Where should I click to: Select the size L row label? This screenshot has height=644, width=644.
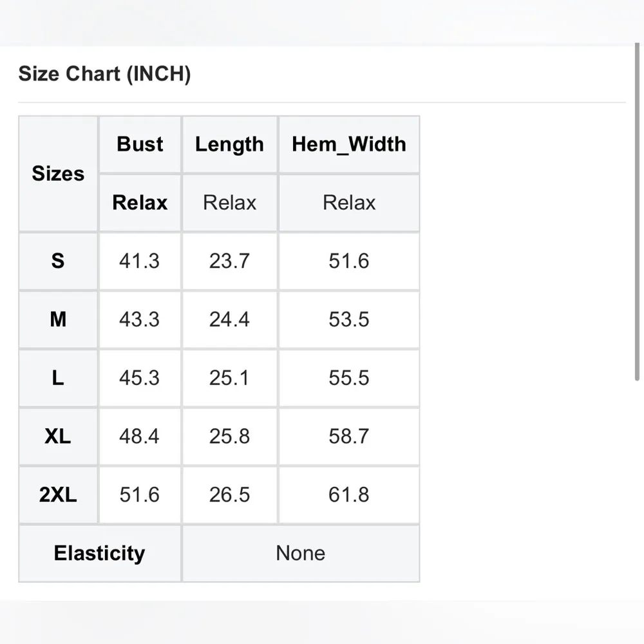click(58, 378)
